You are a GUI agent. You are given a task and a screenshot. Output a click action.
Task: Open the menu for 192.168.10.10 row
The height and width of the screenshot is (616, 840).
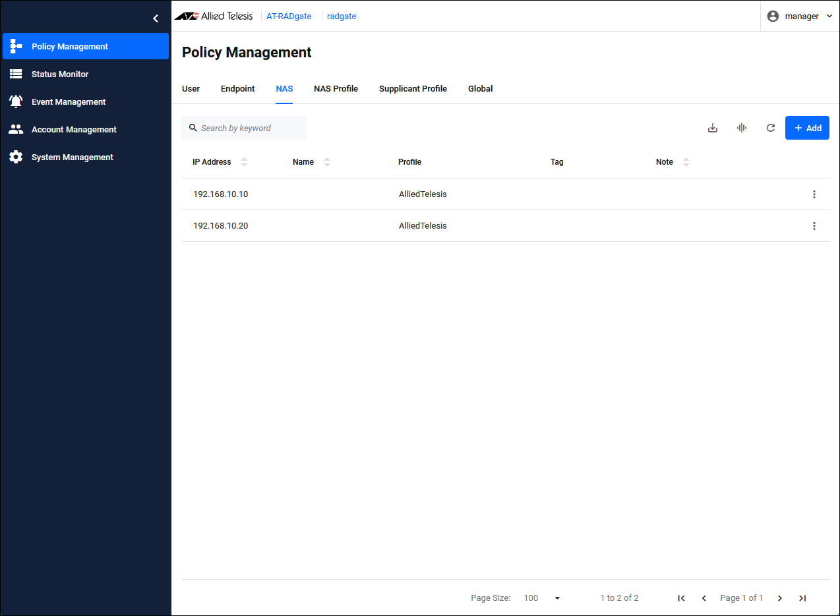coord(814,194)
